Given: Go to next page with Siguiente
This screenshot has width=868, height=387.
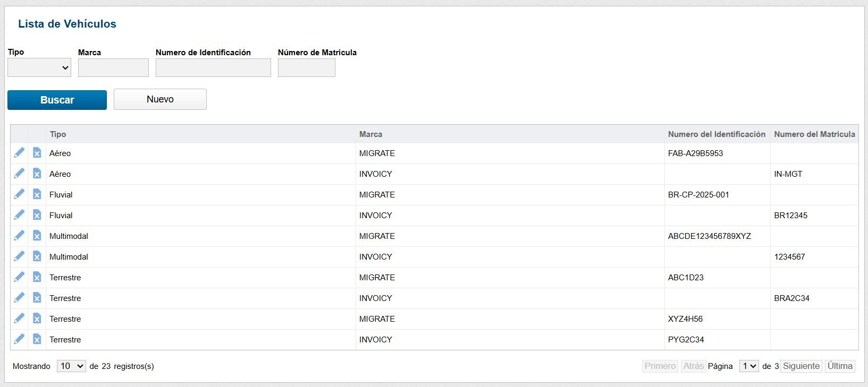Looking at the screenshot, I should click(801, 366).
